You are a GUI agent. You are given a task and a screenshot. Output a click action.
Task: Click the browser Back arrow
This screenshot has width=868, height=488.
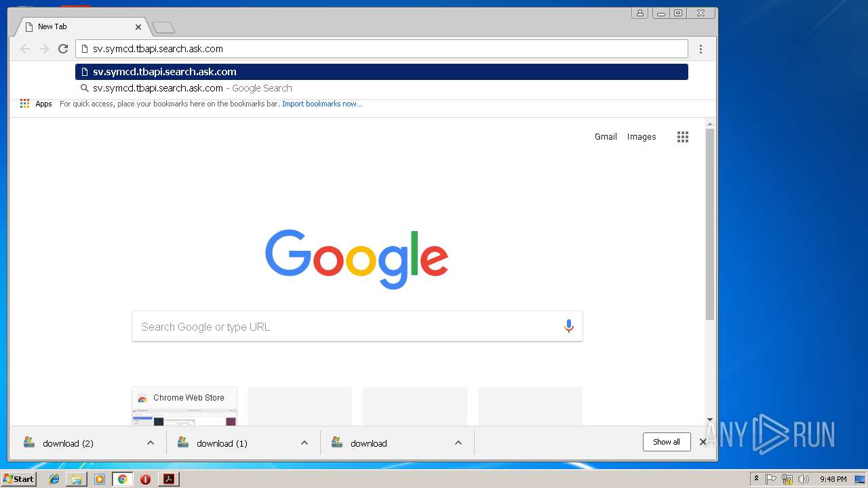click(25, 49)
